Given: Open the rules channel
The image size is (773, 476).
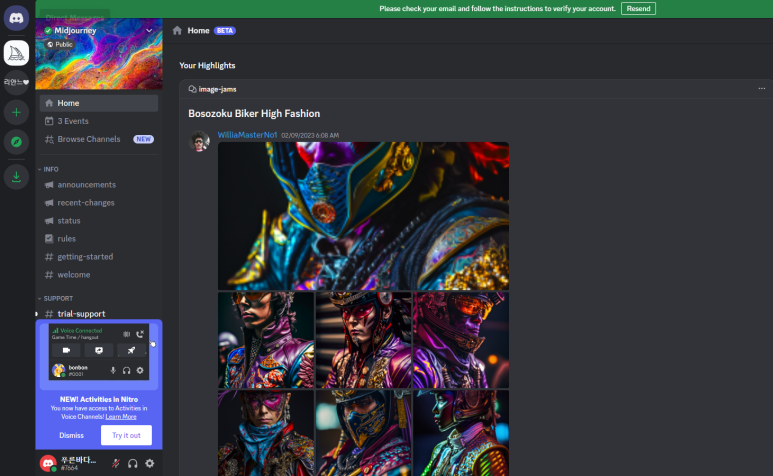Looking at the screenshot, I should pos(99,238).
